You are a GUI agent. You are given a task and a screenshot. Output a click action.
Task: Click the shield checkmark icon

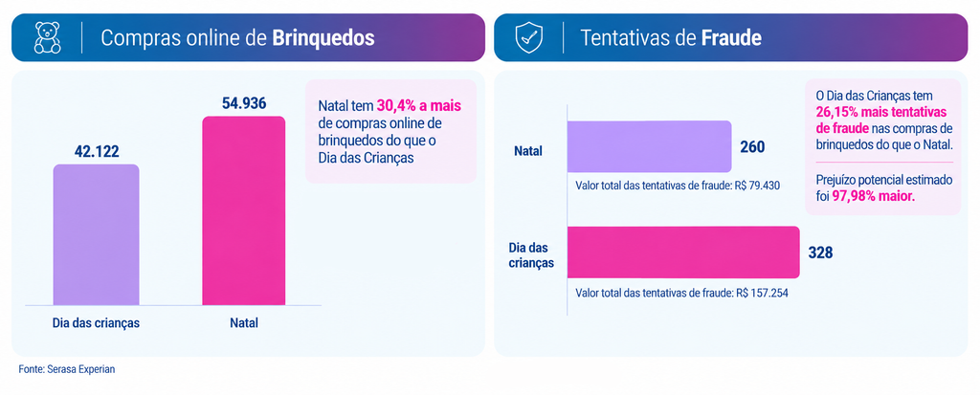(528, 37)
